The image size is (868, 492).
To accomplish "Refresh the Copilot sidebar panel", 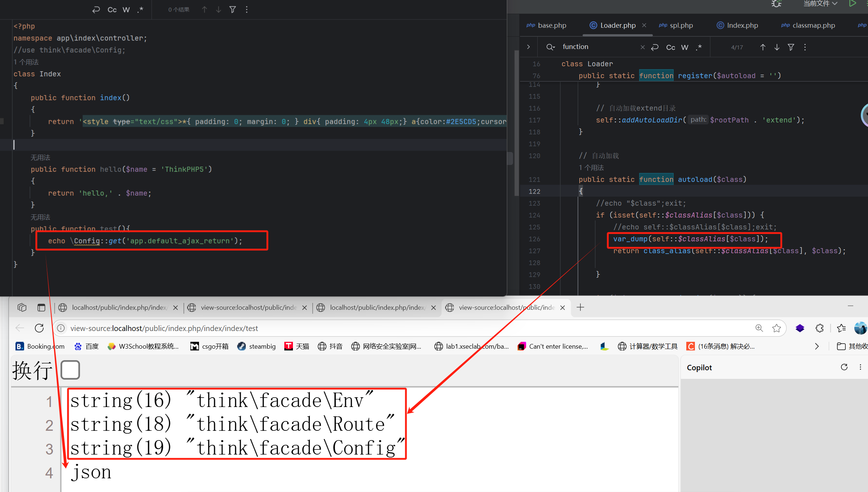I will click(844, 367).
